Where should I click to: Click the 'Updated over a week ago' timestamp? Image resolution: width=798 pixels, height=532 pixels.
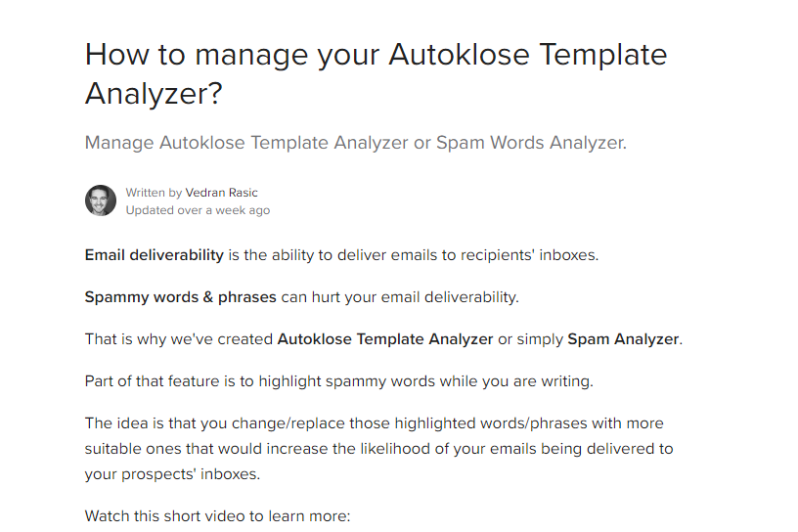pos(198,210)
